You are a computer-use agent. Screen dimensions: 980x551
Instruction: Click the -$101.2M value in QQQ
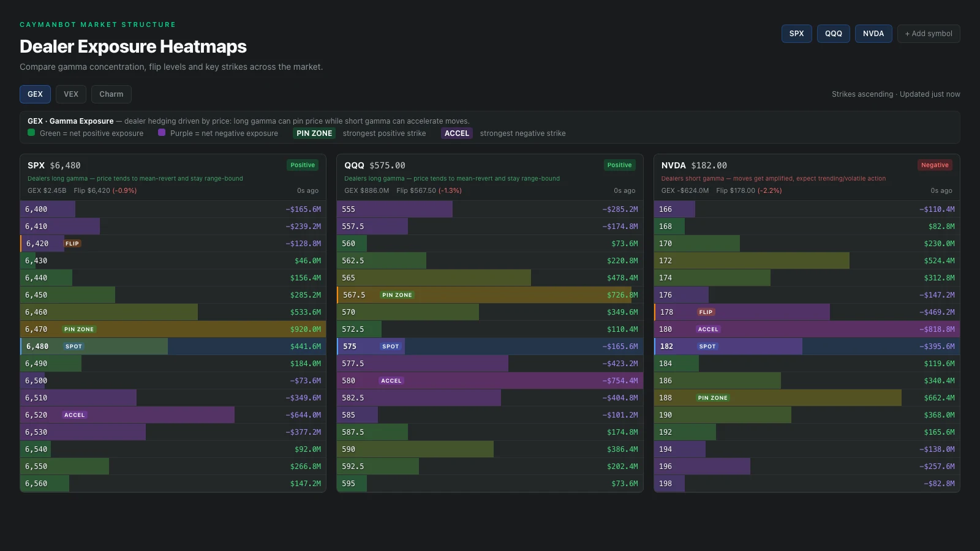tap(620, 415)
